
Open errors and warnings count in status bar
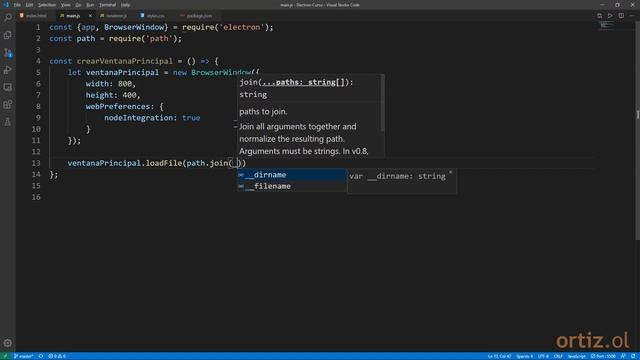coord(57,356)
